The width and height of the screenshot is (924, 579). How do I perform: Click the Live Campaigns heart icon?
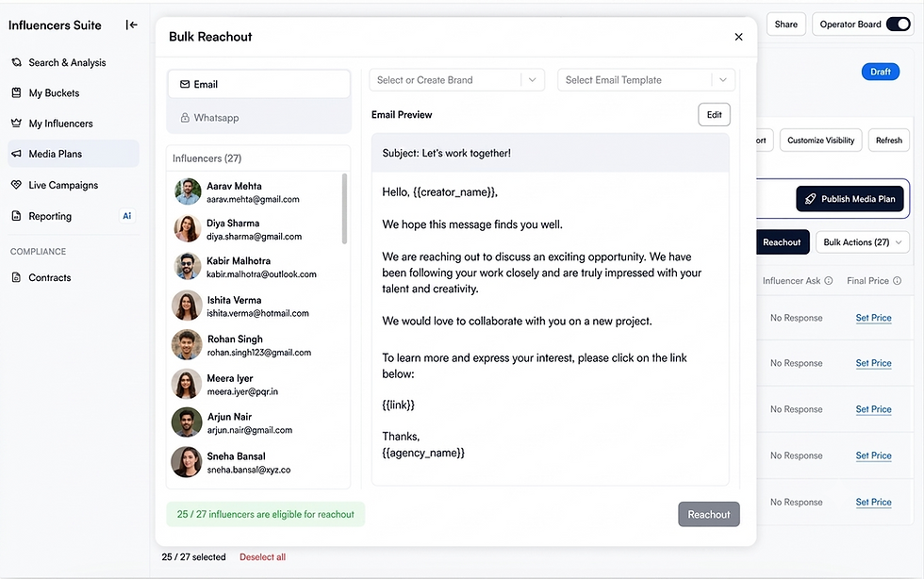(x=17, y=185)
